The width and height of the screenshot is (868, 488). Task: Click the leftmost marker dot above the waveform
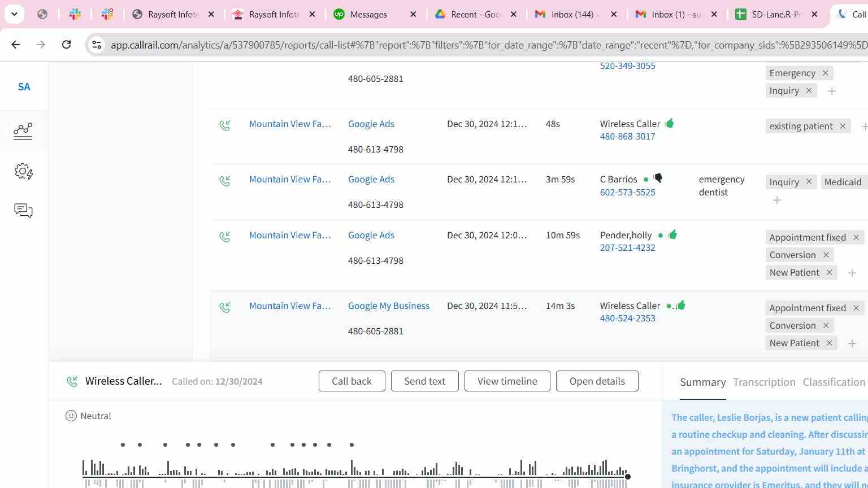click(x=123, y=445)
